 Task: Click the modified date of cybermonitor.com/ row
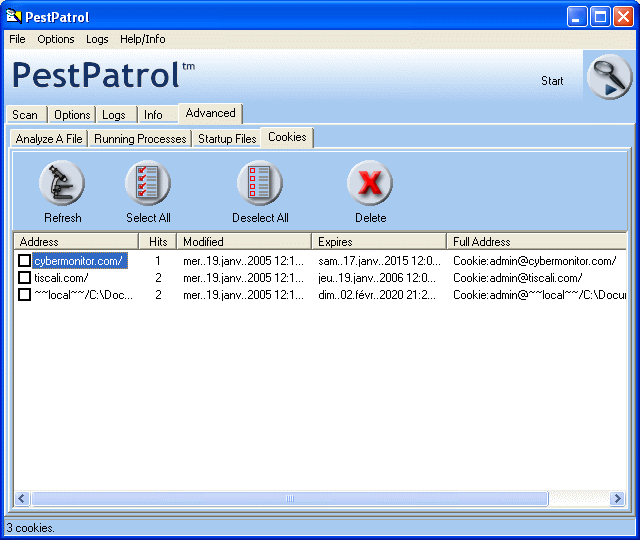coord(243,260)
